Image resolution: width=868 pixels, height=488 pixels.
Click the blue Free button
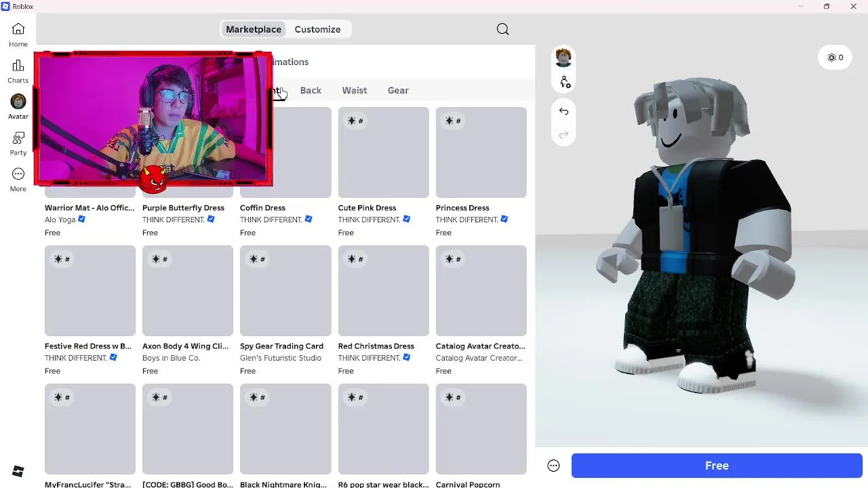coord(717,466)
